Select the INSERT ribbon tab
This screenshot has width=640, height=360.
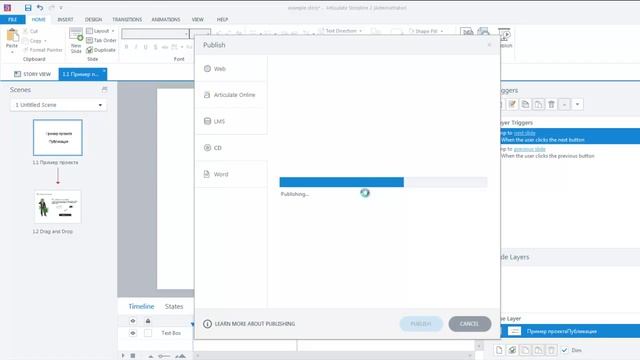pos(65,19)
